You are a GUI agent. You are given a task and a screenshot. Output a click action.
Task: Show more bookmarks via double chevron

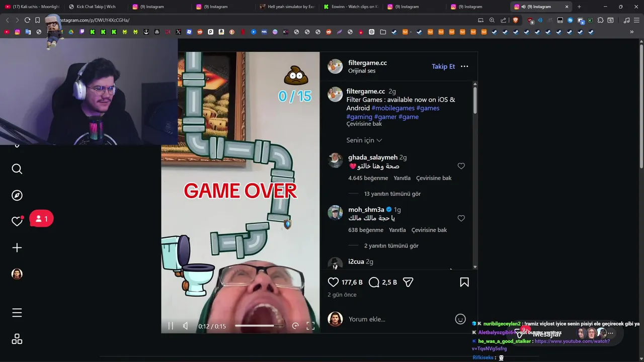point(632,32)
